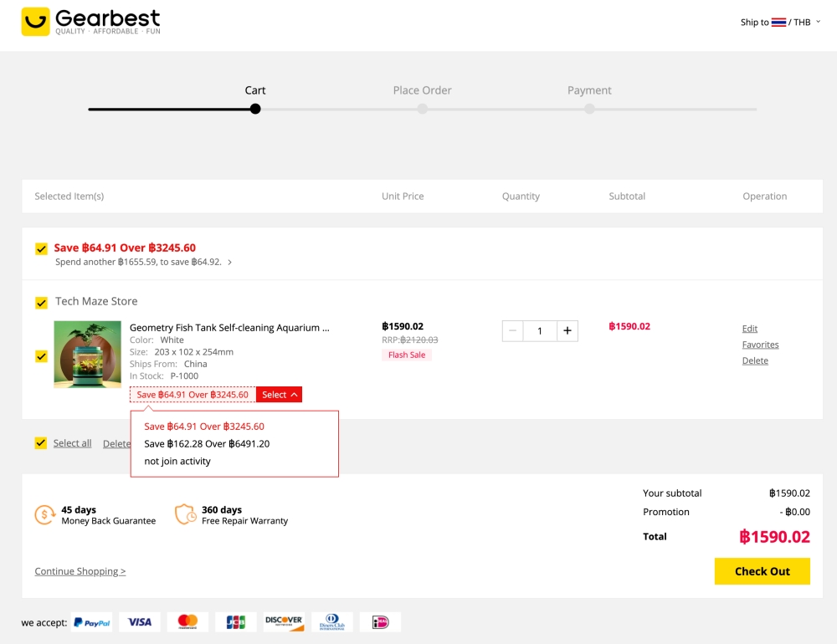This screenshot has width=837, height=644.
Task: Delete the fish tank item
Action: click(755, 360)
